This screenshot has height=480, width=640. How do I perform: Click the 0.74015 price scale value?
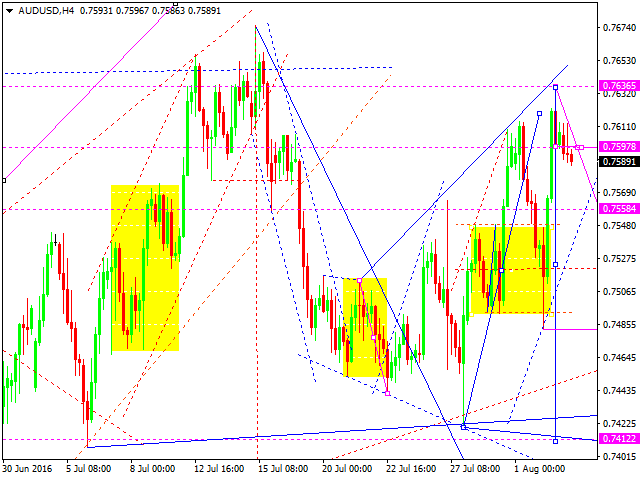point(619,456)
